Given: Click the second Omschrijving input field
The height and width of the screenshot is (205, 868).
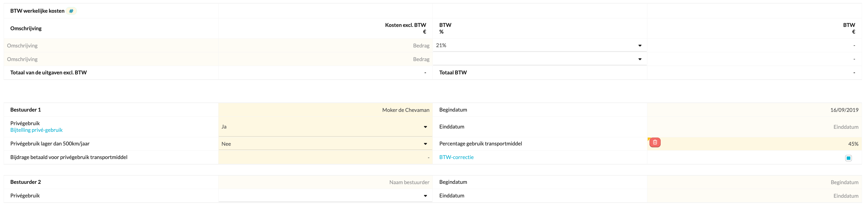Looking at the screenshot, I should point(111,59).
